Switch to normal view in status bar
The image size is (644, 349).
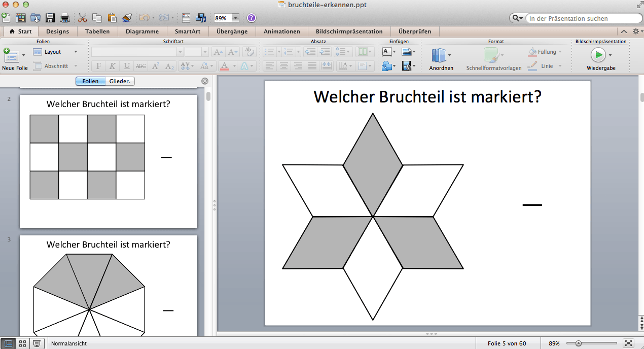(x=9, y=343)
